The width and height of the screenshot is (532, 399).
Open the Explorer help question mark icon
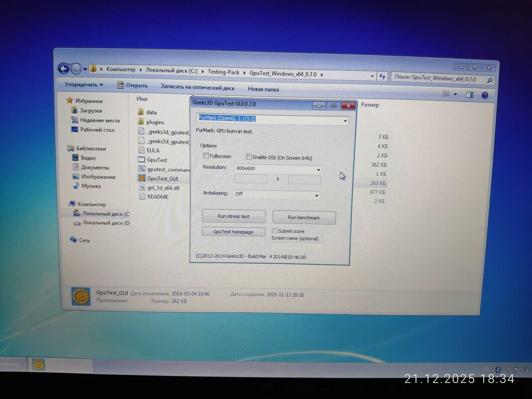[485, 95]
